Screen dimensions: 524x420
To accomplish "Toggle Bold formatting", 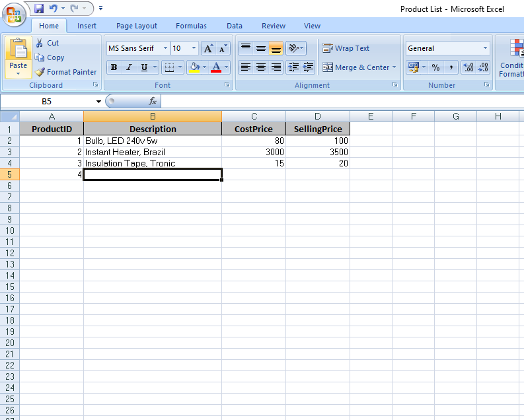I will click(x=114, y=67).
